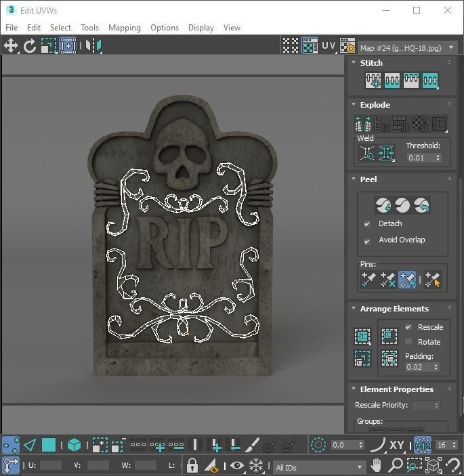Toggle Auto Pin moved vertices icon
The width and height of the screenshot is (464, 476).
tap(407, 280)
